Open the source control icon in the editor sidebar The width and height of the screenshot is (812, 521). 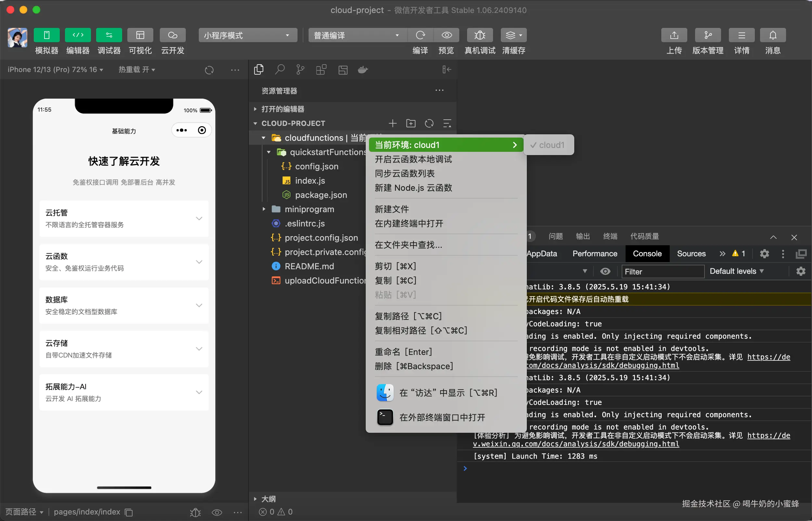300,70
